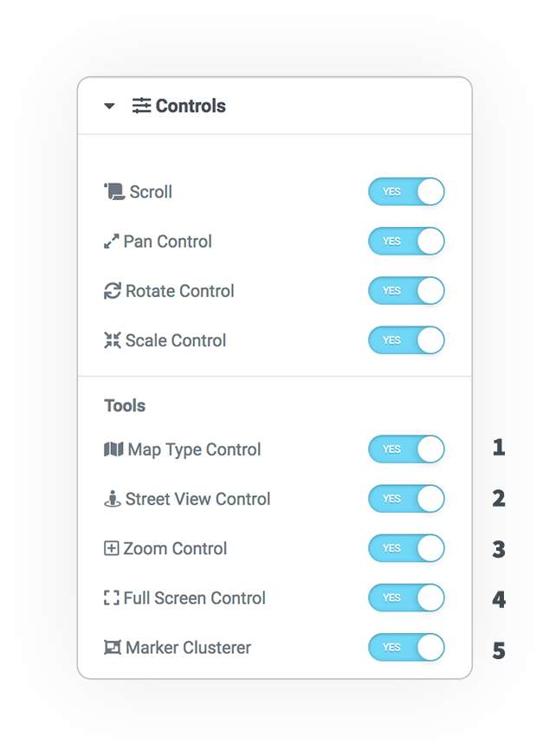Click the sliders icon beside Controls
Viewport: 549px width, 756px height.
coord(142,106)
